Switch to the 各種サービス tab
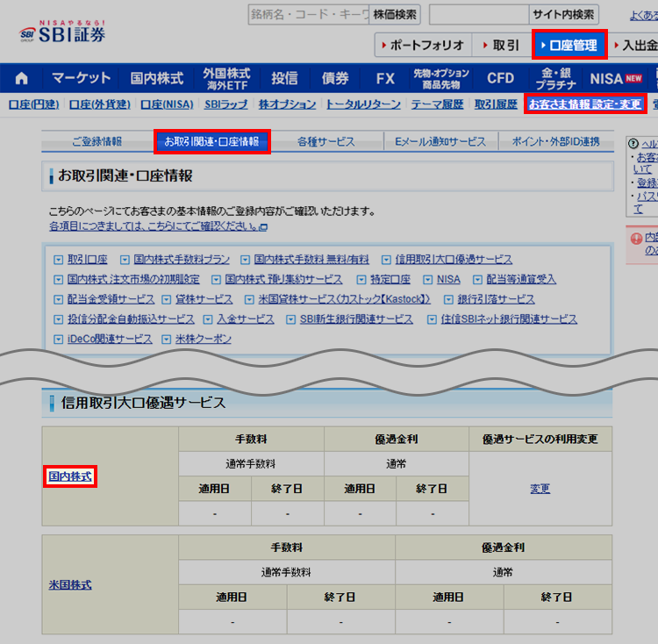The width and height of the screenshot is (658, 644). [326, 141]
